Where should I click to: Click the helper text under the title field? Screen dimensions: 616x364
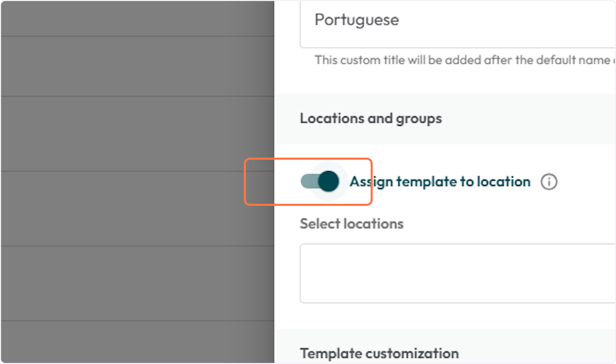coord(462,60)
